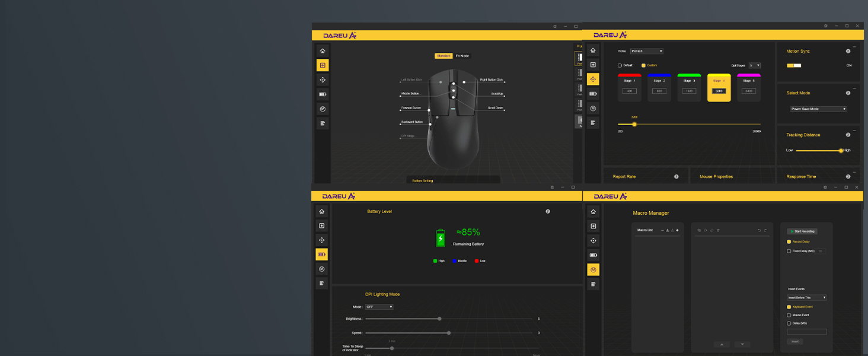Screen dimensions: 868x356
Task: Select the Stage 1 DPI card
Action: [x=630, y=87]
